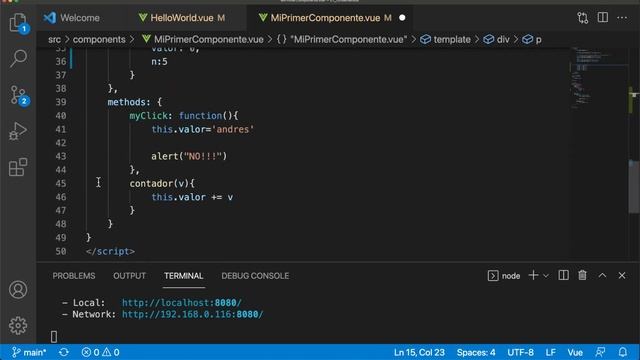640x360 pixels.
Task: Synchronize changes in status bar
Action: click(x=64, y=352)
